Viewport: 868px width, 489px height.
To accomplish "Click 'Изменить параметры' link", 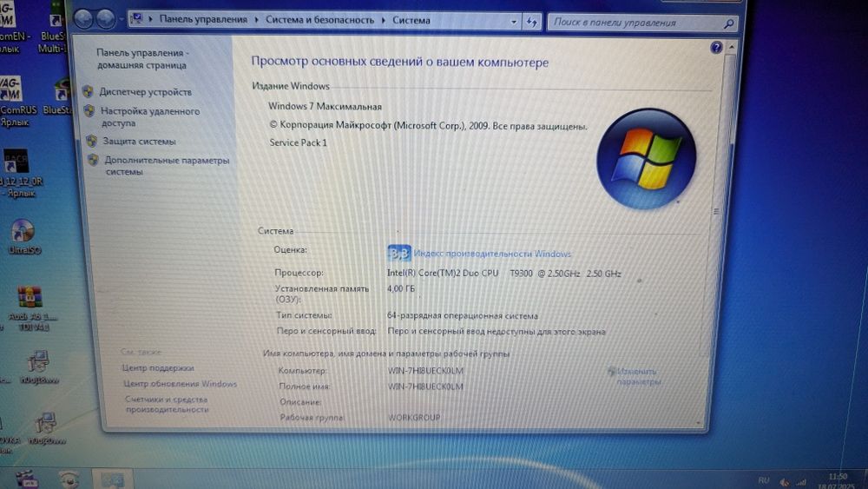I will click(638, 376).
